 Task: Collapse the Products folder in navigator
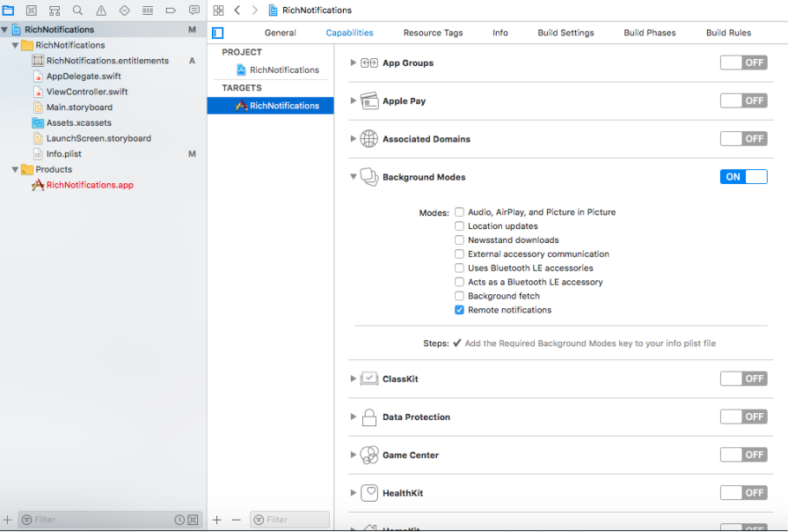[15, 169]
